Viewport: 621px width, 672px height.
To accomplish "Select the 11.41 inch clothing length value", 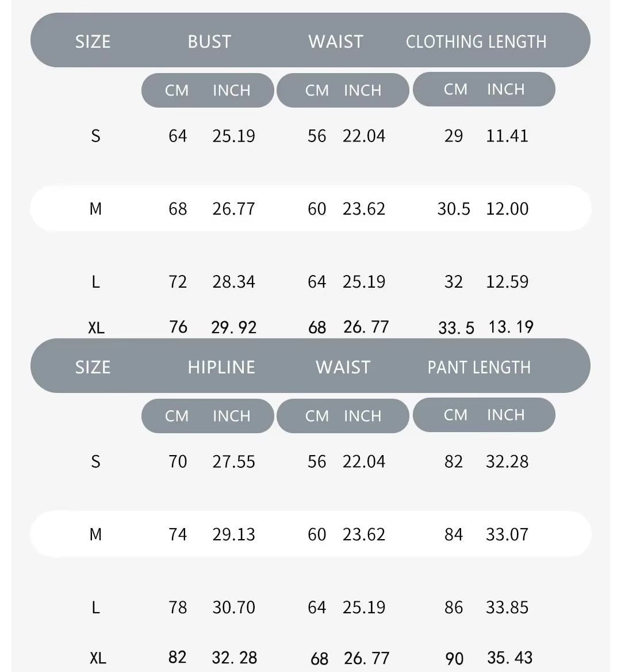I will [507, 136].
